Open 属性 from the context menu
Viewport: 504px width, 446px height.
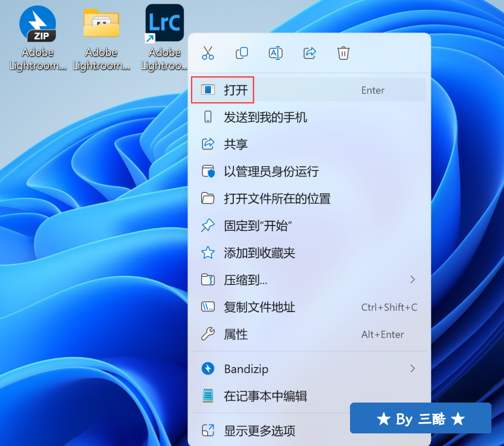pos(308,334)
